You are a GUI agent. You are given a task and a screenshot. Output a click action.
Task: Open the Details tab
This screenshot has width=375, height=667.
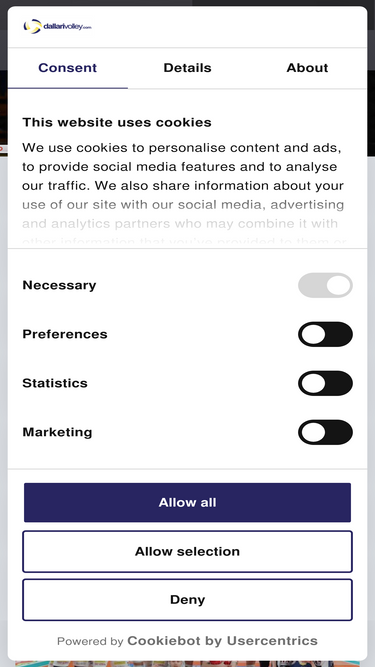click(x=188, y=68)
